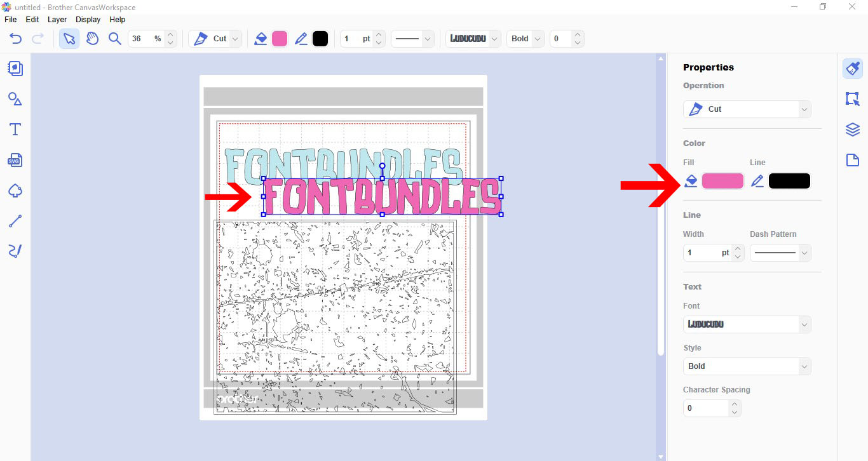Open the SVG import panel
868x461 pixels.
(x=15, y=160)
